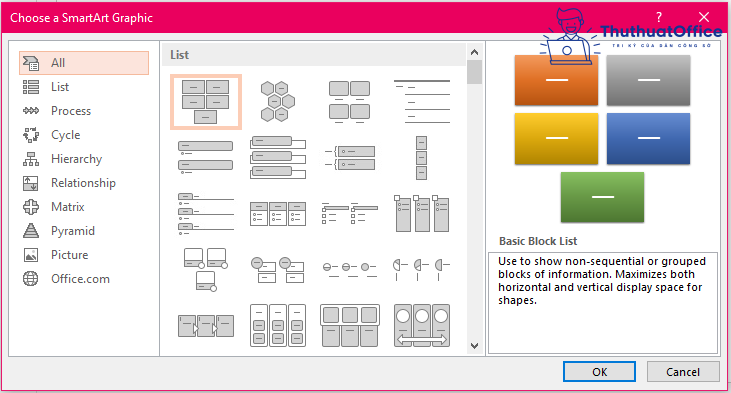Click the blue block in the preview
The image size is (731, 393).
[648, 138]
